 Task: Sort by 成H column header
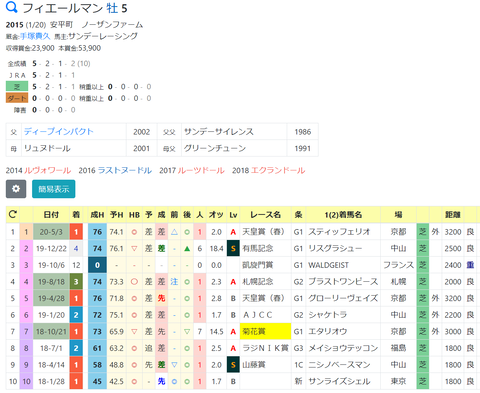97,215
